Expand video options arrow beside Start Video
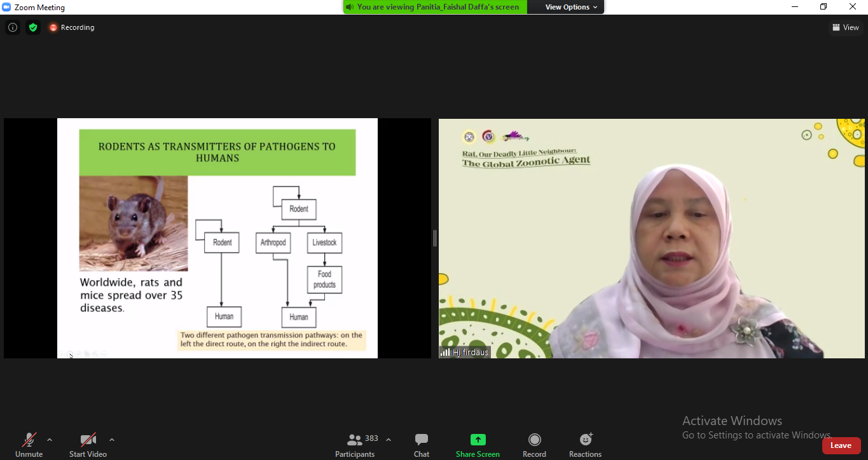868x460 pixels. (112, 440)
